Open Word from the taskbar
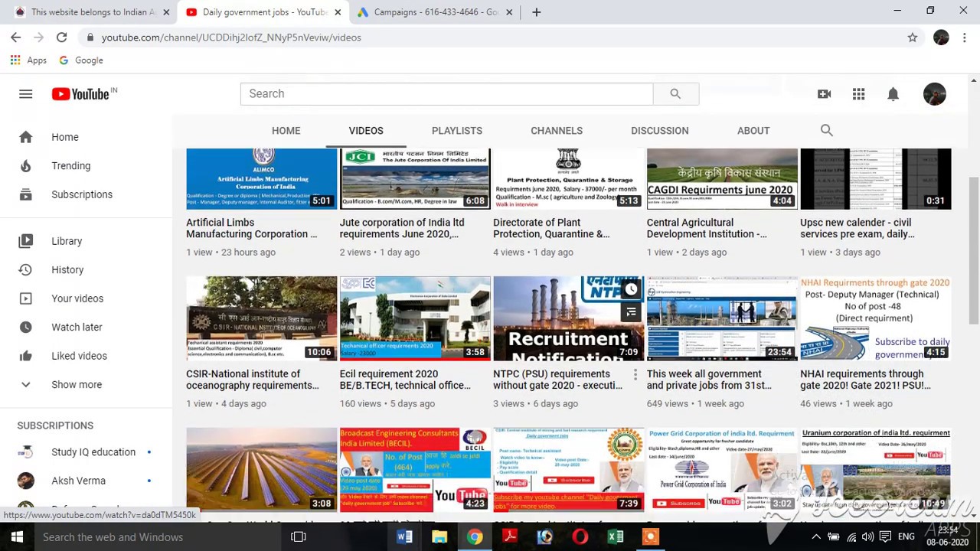980x551 pixels. pyautogui.click(x=404, y=536)
